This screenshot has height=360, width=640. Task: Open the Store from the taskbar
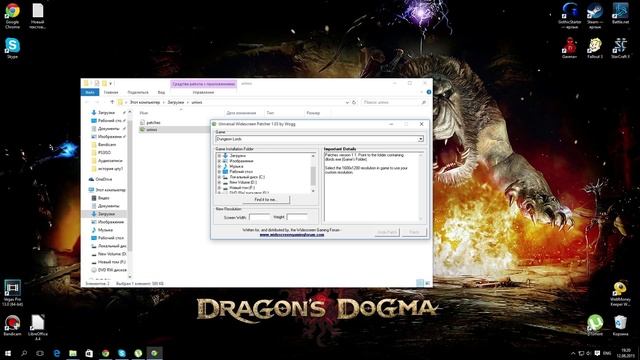pyautogui.click(x=89, y=353)
